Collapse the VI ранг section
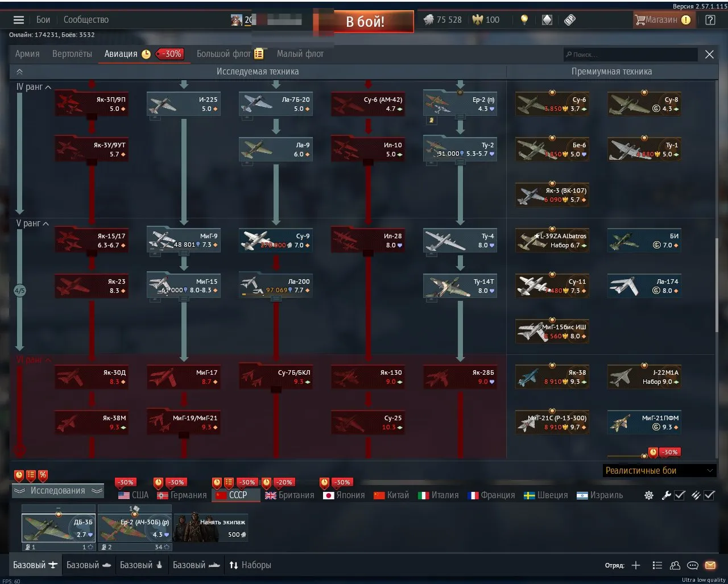 34,360
